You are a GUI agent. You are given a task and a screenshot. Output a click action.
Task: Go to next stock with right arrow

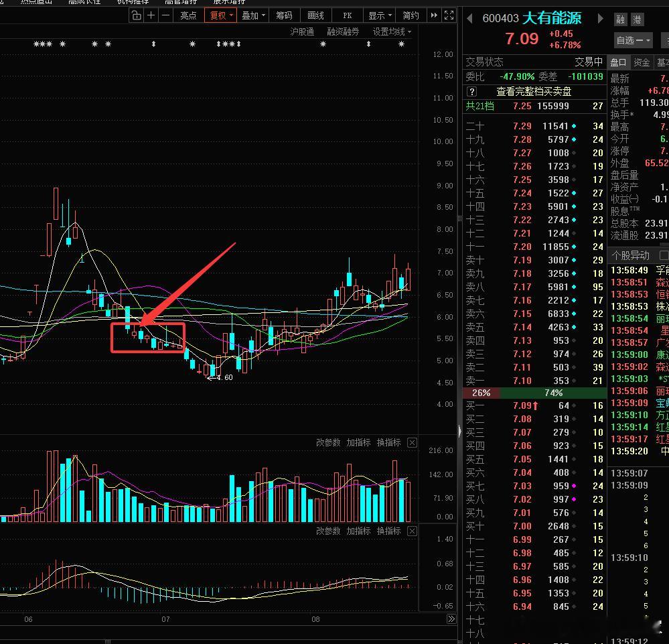click(x=600, y=18)
